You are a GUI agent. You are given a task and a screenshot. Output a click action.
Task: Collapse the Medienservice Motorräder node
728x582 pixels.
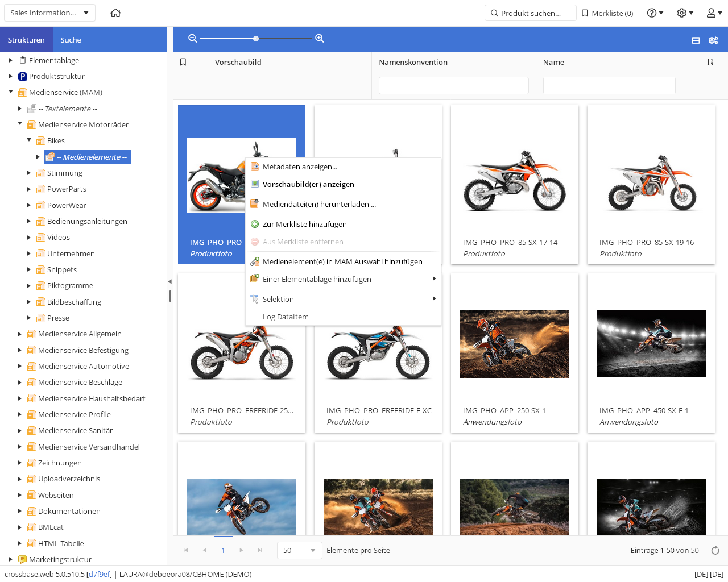coord(20,124)
